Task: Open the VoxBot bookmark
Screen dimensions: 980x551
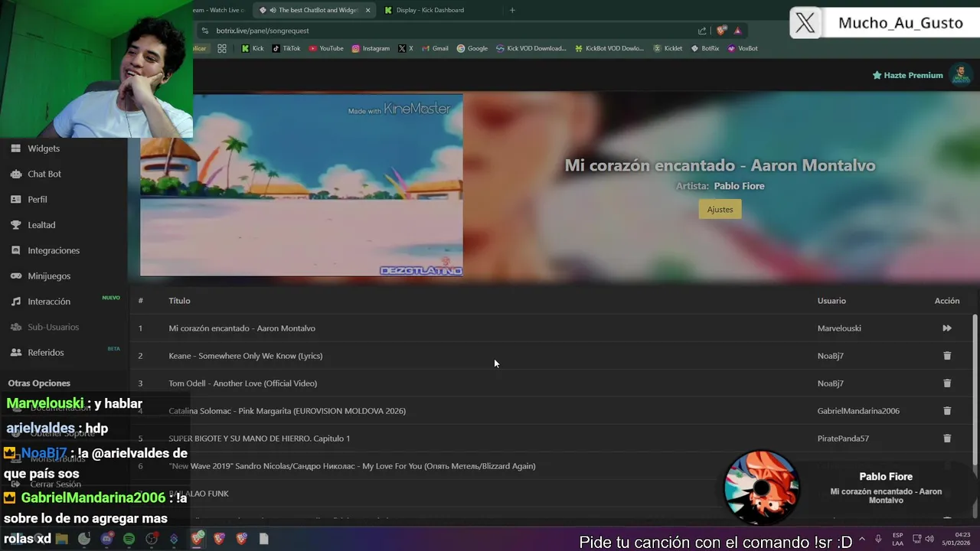Action: [743, 48]
